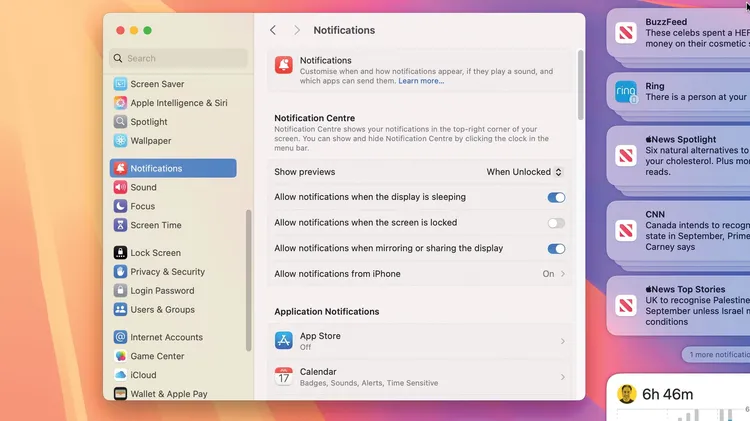Select the Wallpaper sidebar icon
The width and height of the screenshot is (750, 421).
click(120, 141)
